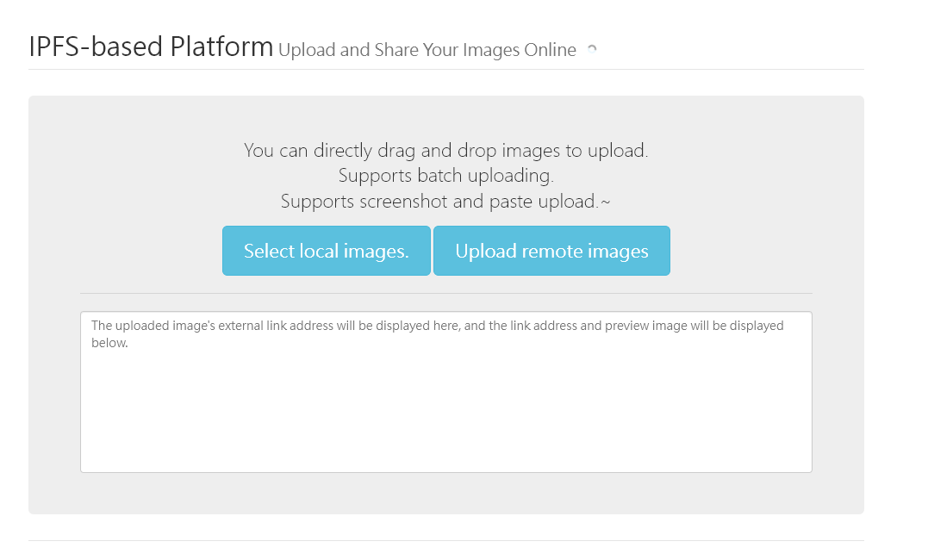The width and height of the screenshot is (928, 560).
Task: Click the external link address display box
Action: [x=445, y=392]
